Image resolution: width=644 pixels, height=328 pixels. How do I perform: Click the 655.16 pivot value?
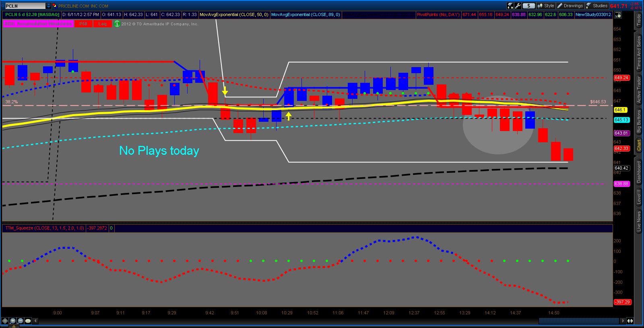(x=486, y=15)
